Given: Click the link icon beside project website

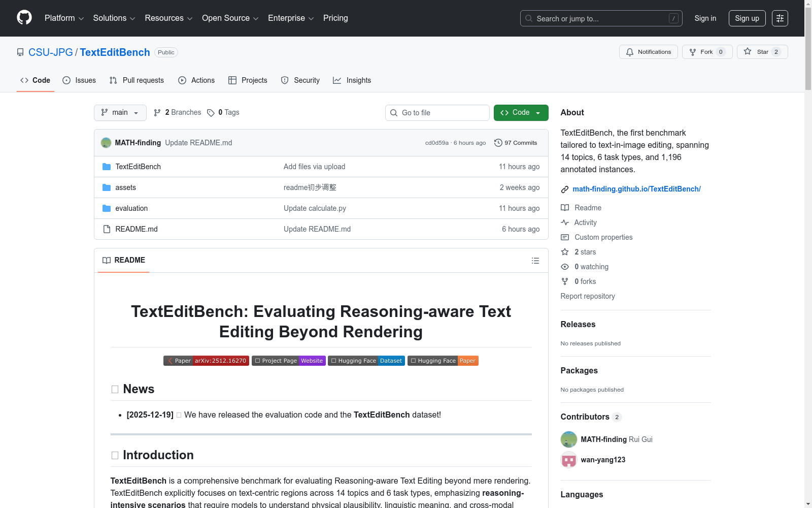Looking at the screenshot, I should click(x=565, y=189).
